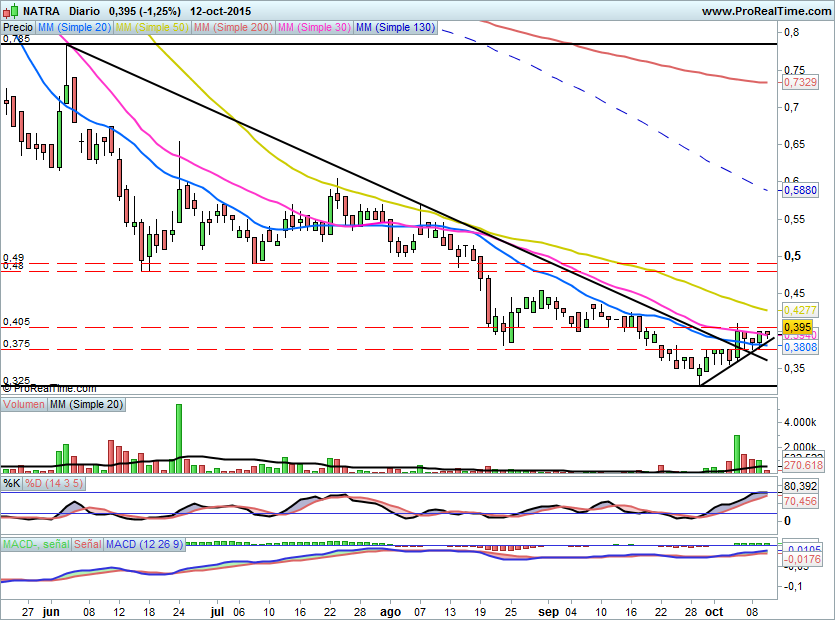Open MM (Simple 30) pink indicator label
835x620 pixels.
314,28
